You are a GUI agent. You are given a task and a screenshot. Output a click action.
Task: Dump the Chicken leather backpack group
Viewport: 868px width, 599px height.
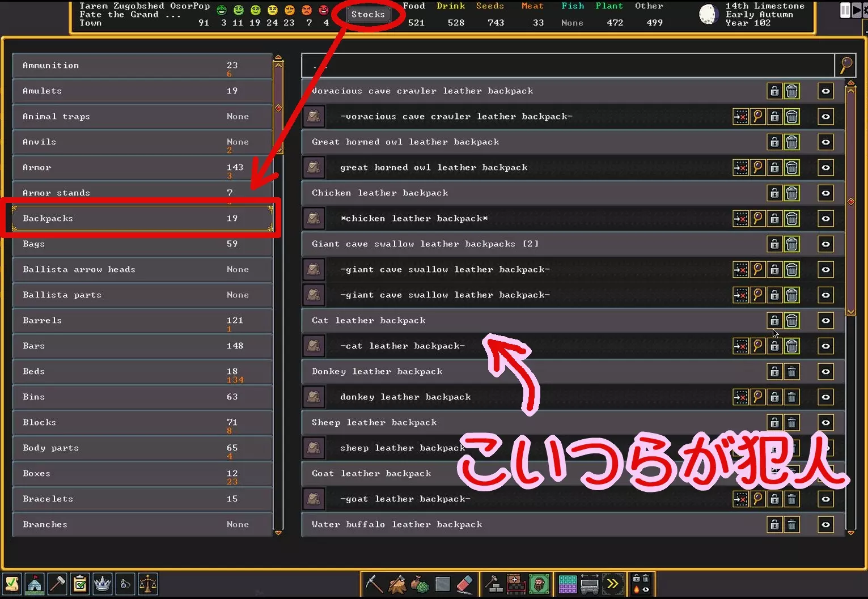pyautogui.click(x=791, y=193)
